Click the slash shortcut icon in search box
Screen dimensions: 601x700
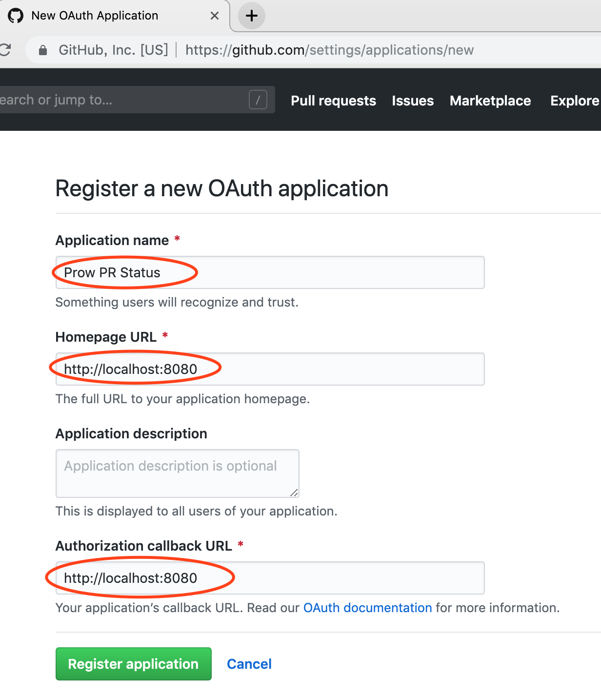click(258, 100)
